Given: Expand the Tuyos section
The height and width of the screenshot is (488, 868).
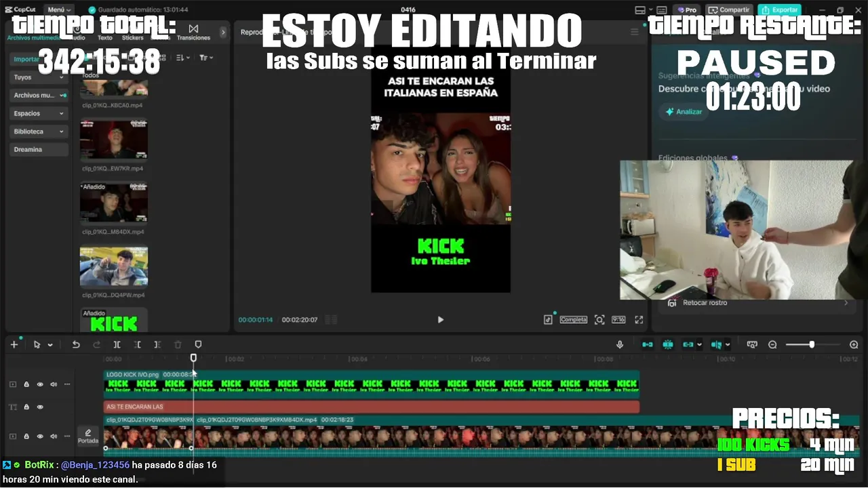Looking at the screenshot, I should (39, 77).
